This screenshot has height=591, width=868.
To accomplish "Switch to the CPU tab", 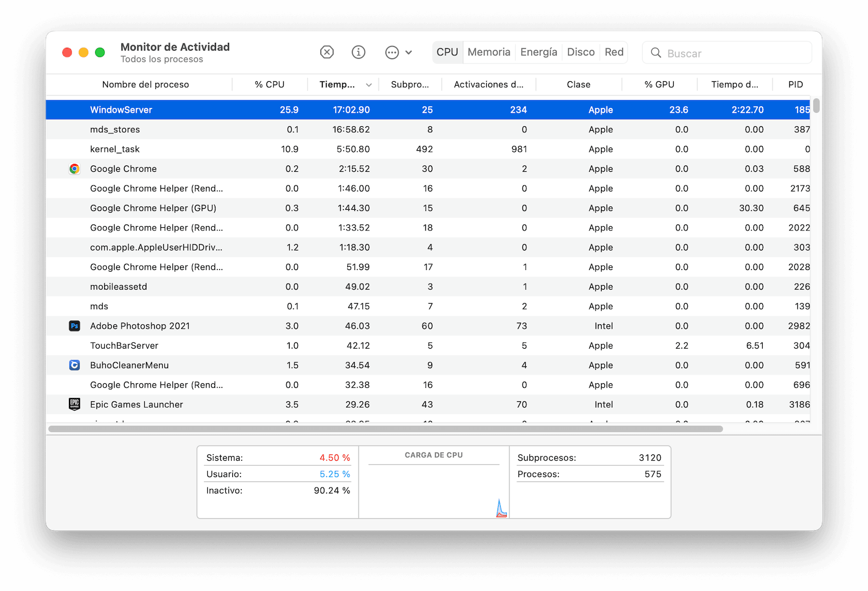I will click(448, 52).
